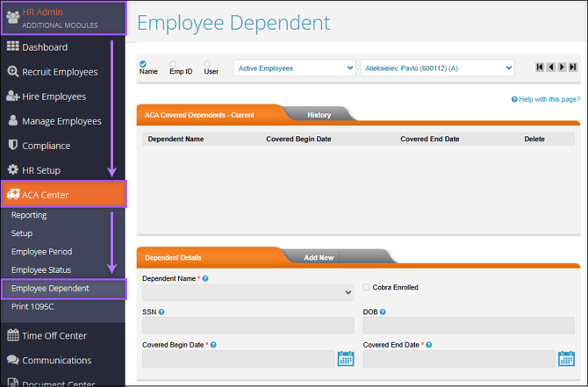The image size is (588, 387).
Task: Click the DOB input field
Action: [469, 326]
